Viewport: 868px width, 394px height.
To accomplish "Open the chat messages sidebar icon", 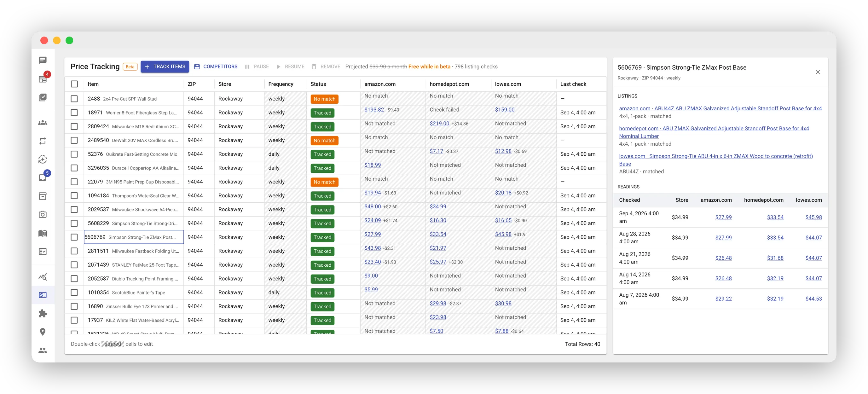I will 43,60.
